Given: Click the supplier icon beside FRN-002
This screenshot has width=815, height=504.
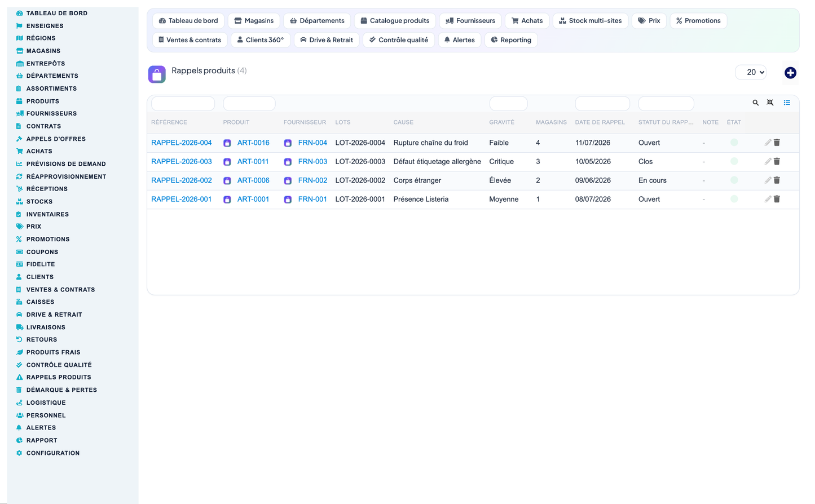Looking at the screenshot, I should [x=288, y=181].
